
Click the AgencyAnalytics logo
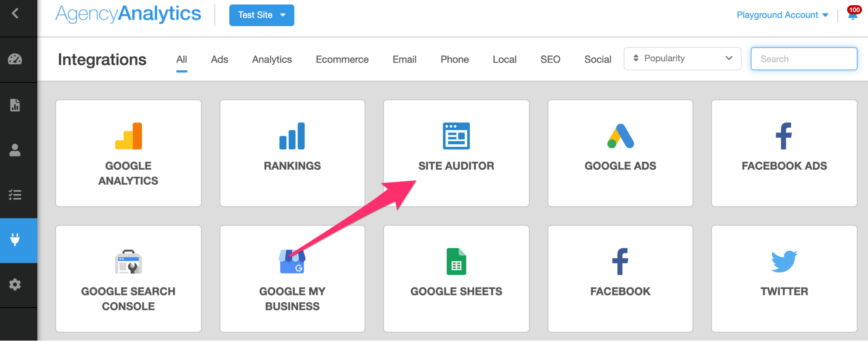[x=128, y=14]
